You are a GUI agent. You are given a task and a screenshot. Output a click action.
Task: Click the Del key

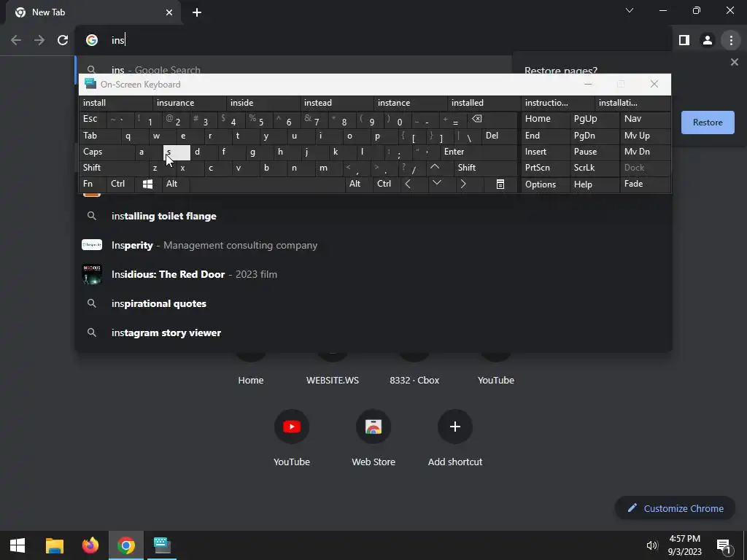click(x=500, y=136)
